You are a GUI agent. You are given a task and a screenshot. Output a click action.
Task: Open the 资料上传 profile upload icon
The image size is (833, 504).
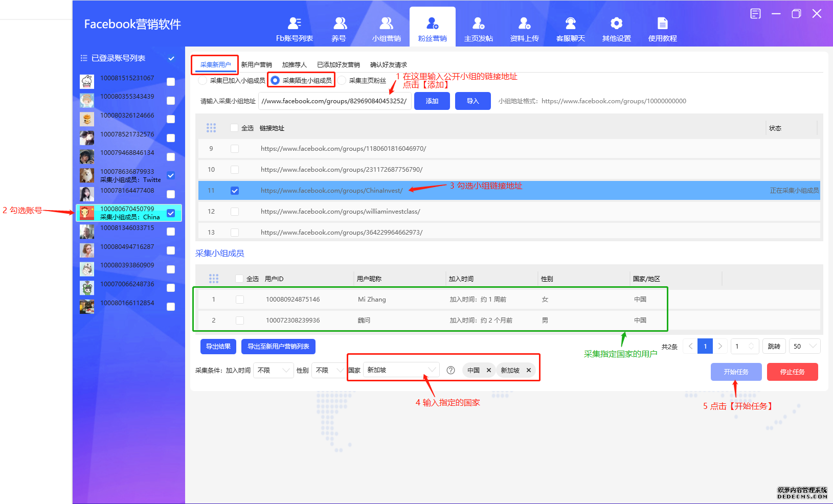[x=524, y=24]
